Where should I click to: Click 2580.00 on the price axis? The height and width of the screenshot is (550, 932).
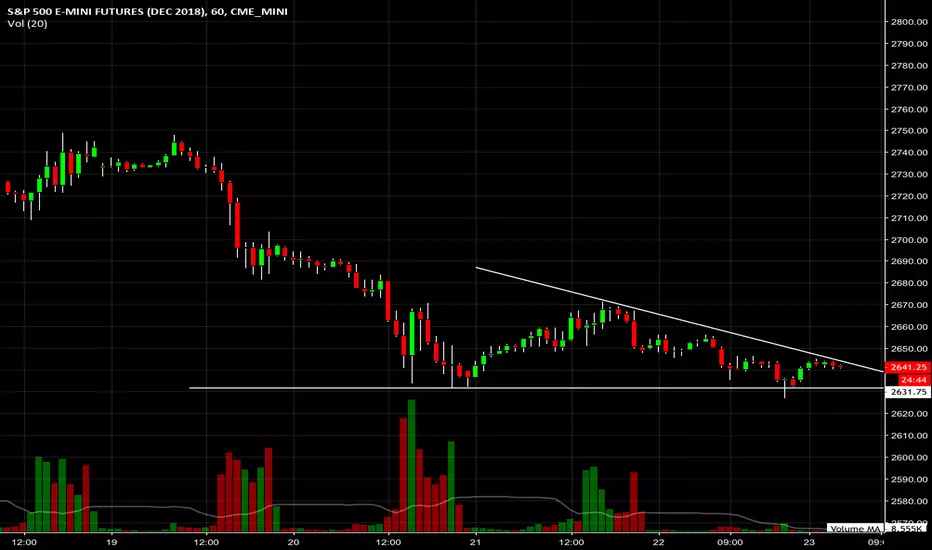click(909, 501)
